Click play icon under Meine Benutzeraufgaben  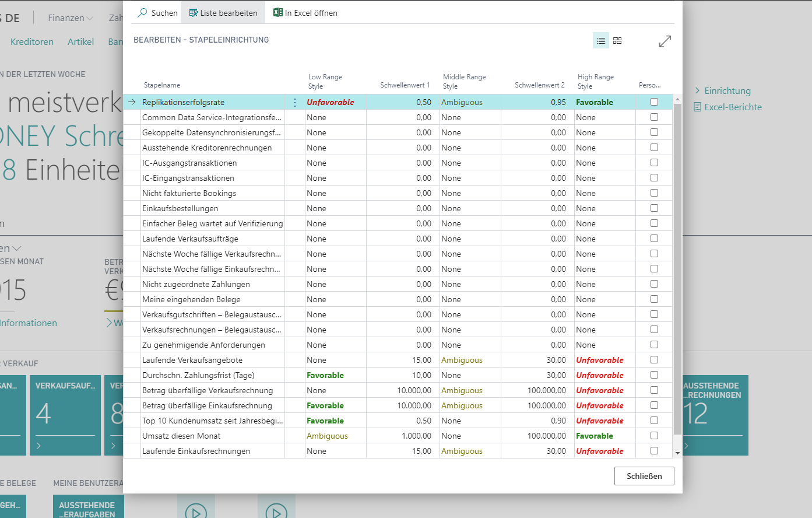[196, 513]
